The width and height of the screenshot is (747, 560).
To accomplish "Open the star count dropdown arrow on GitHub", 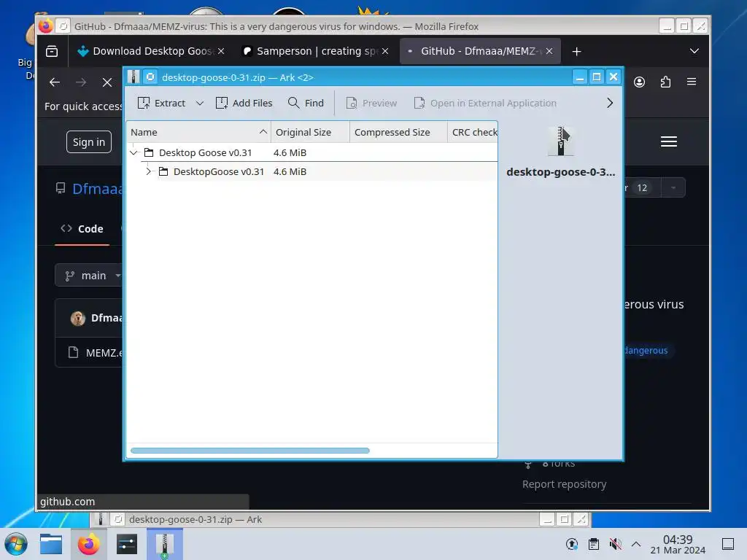I will click(673, 187).
